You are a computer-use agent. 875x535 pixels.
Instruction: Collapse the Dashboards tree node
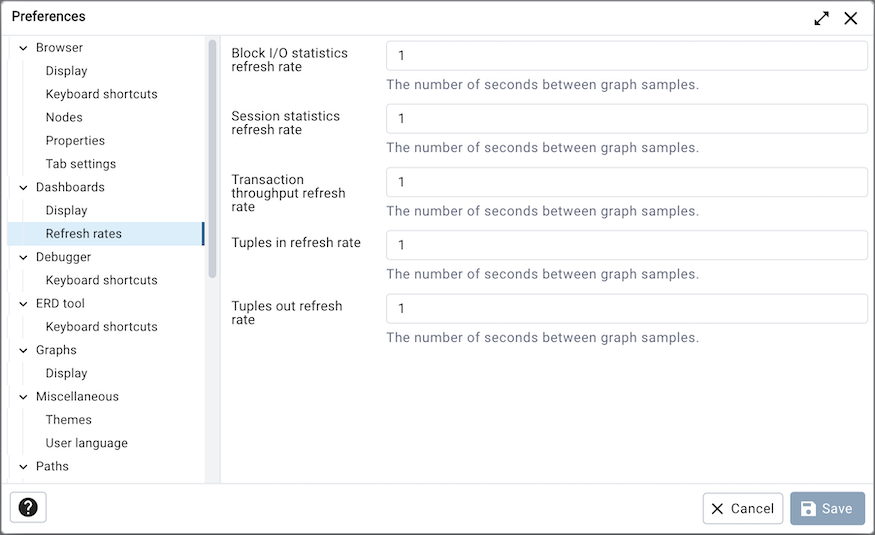[23, 187]
